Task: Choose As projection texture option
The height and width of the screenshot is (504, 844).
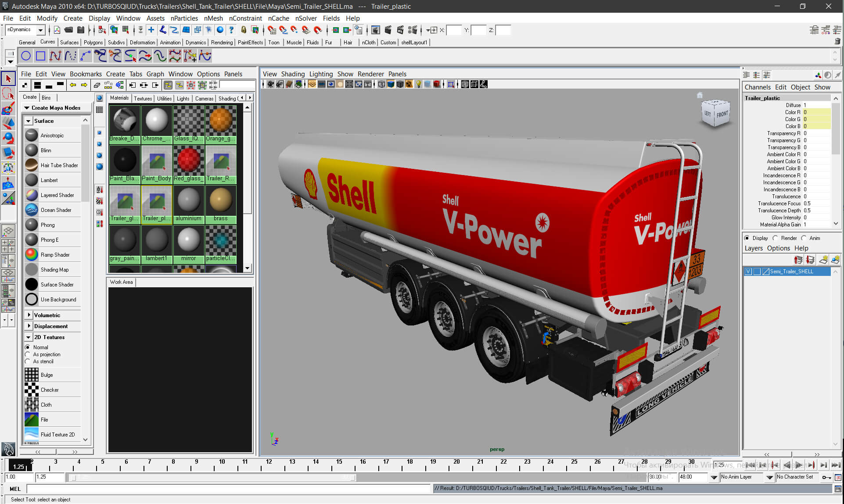Action: [28, 354]
